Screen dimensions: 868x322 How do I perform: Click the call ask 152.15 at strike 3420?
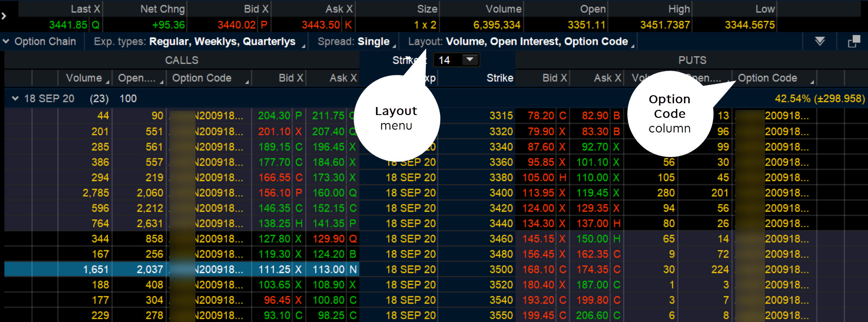pos(328,208)
